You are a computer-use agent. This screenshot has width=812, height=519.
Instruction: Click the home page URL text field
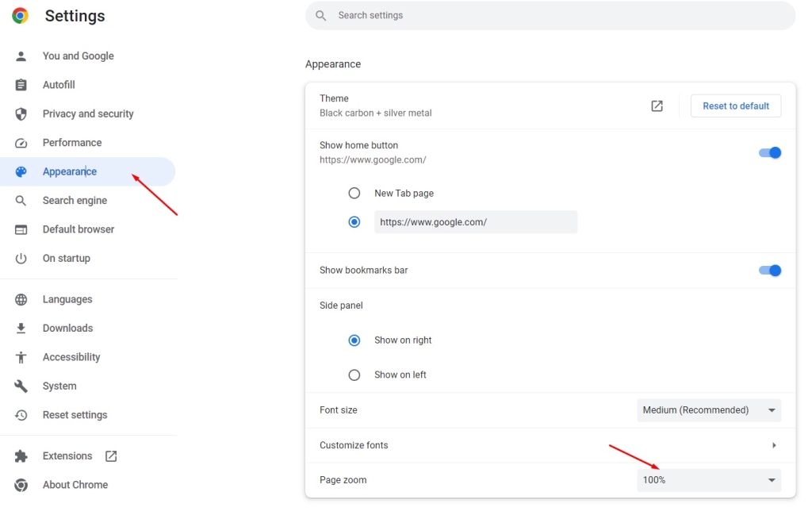coord(476,222)
